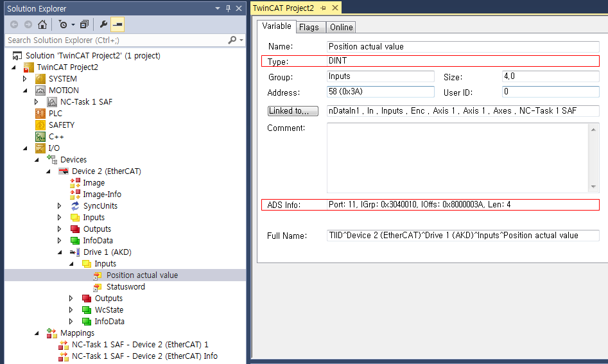Click Comment scrollbar down arrow
The width and height of the screenshot is (608, 364).
(x=593, y=186)
